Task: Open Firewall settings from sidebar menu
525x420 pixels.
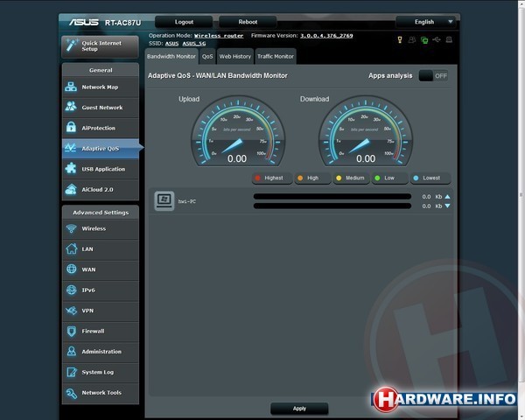Action: tap(101, 332)
